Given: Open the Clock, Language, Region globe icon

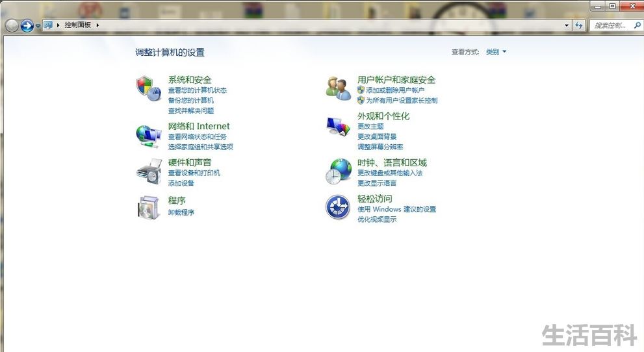Looking at the screenshot, I should pyautogui.click(x=339, y=171).
